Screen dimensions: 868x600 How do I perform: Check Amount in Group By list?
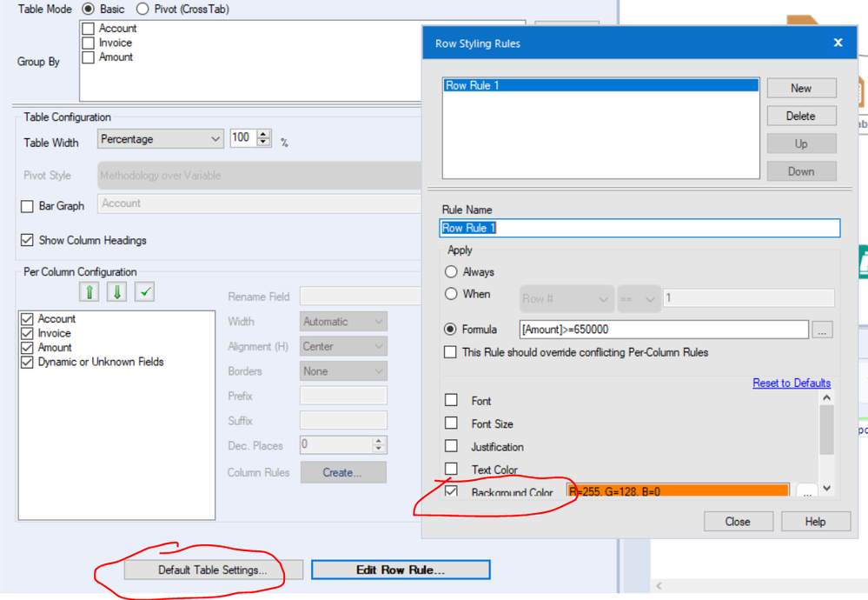[88, 57]
